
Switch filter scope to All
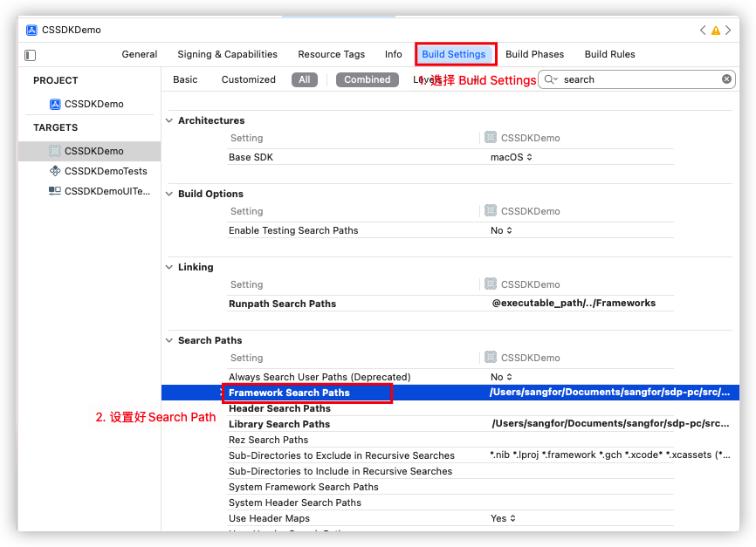(304, 79)
